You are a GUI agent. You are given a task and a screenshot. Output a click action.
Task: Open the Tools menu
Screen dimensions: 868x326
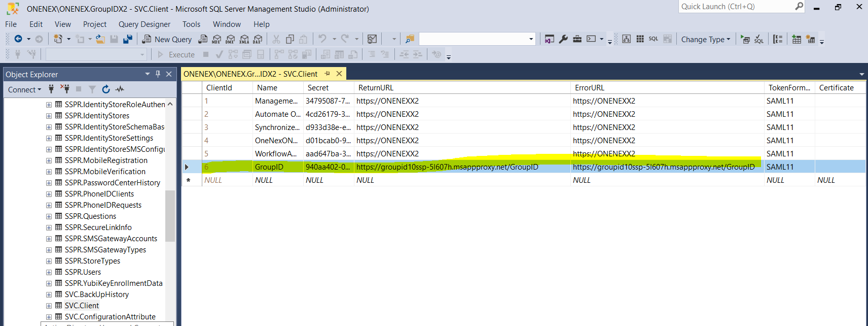click(x=191, y=24)
